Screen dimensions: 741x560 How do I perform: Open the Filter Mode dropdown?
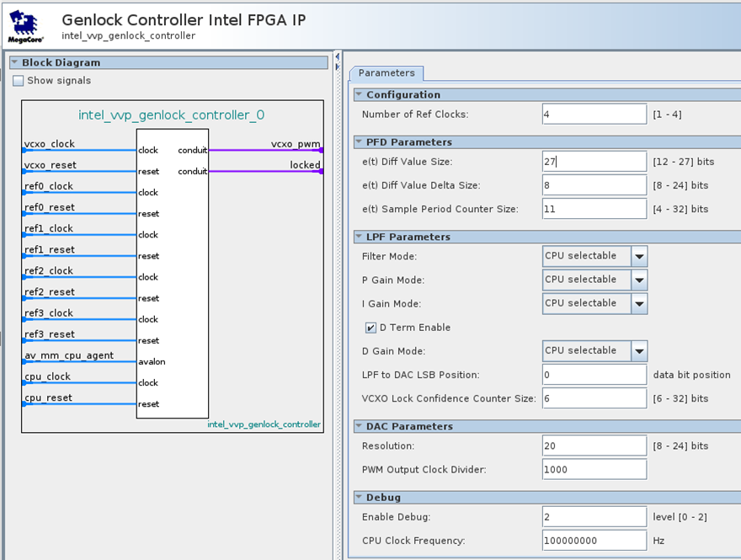(639, 256)
